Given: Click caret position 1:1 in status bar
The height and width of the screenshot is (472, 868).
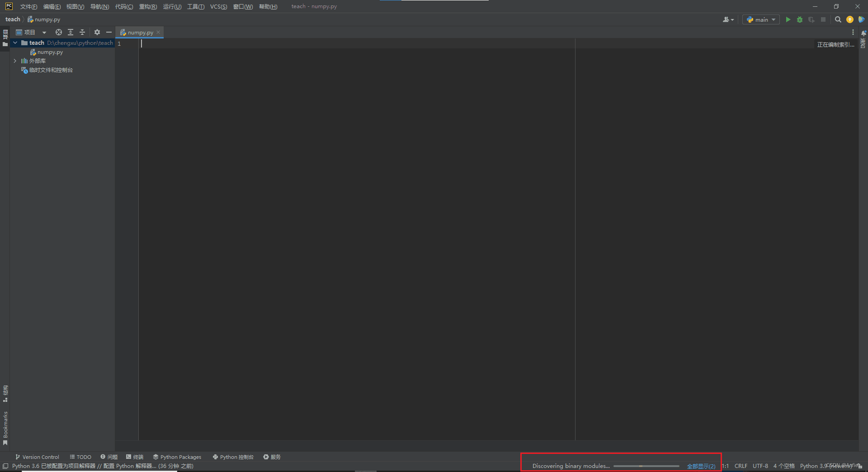Looking at the screenshot, I should pyautogui.click(x=725, y=466).
